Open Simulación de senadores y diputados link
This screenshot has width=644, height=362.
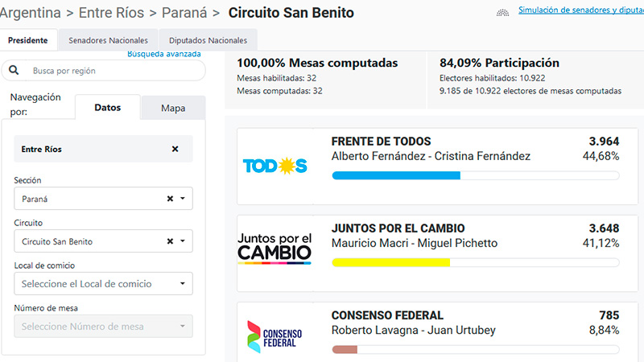(581, 10)
